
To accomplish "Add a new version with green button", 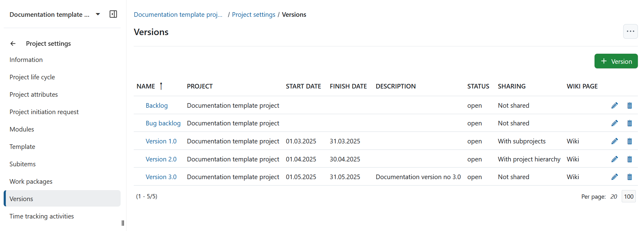I will tap(616, 61).
